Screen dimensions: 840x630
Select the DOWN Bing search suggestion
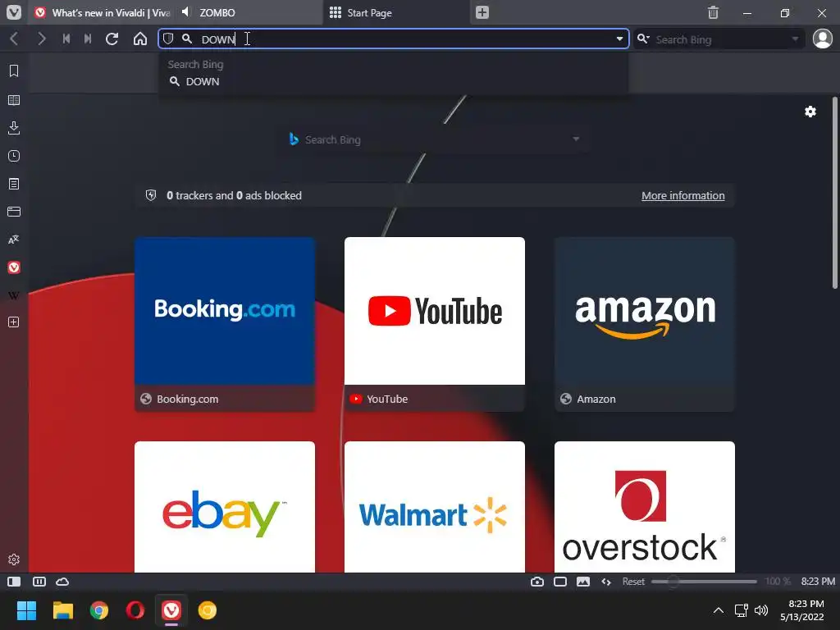click(x=393, y=81)
